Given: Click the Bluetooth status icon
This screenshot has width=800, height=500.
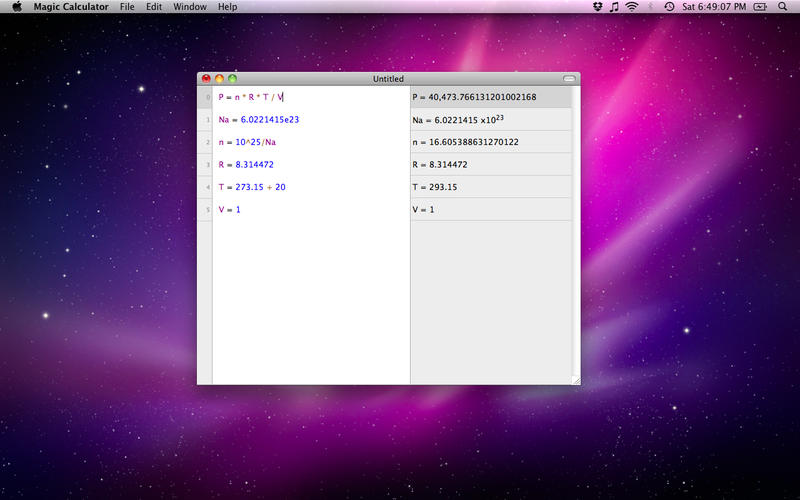Looking at the screenshot, I should coord(650,7).
